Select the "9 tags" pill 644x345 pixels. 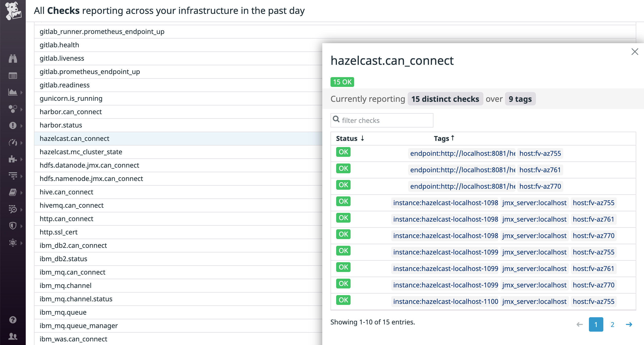coord(520,99)
